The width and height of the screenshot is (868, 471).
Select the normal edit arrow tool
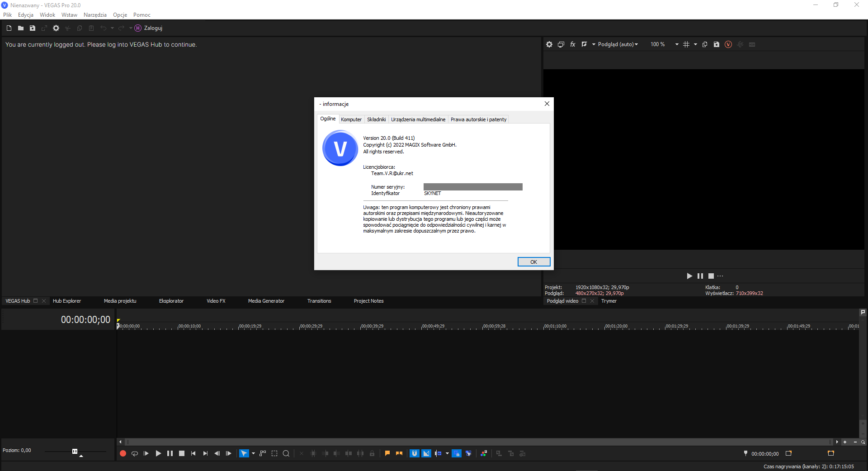tap(244, 453)
